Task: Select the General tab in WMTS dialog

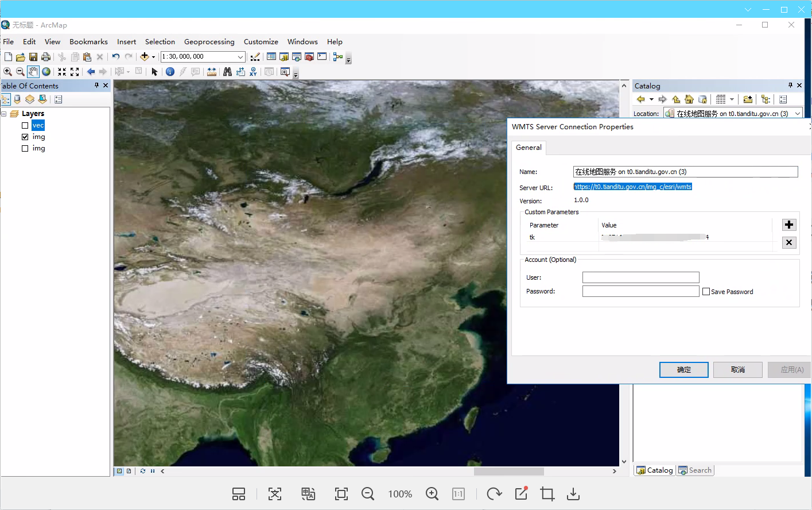Action: point(529,148)
